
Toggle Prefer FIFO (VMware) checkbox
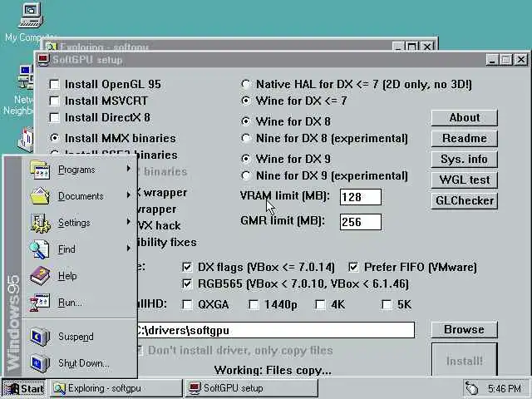tap(353, 267)
